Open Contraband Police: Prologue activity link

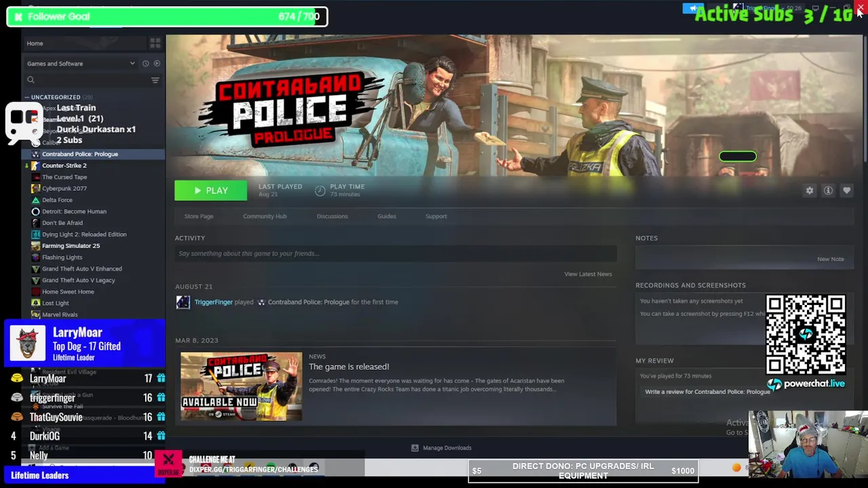pos(309,302)
